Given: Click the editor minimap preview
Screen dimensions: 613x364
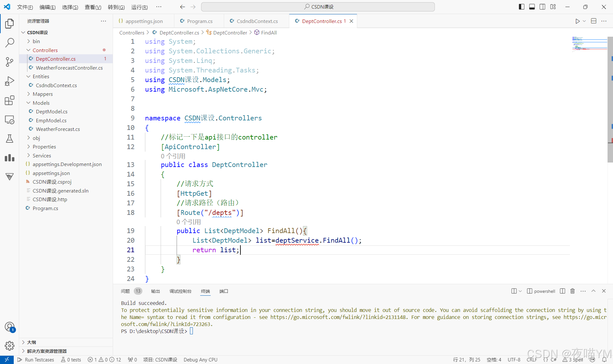Looking at the screenshot, I should pyautogui.click(x=589, y=44).
